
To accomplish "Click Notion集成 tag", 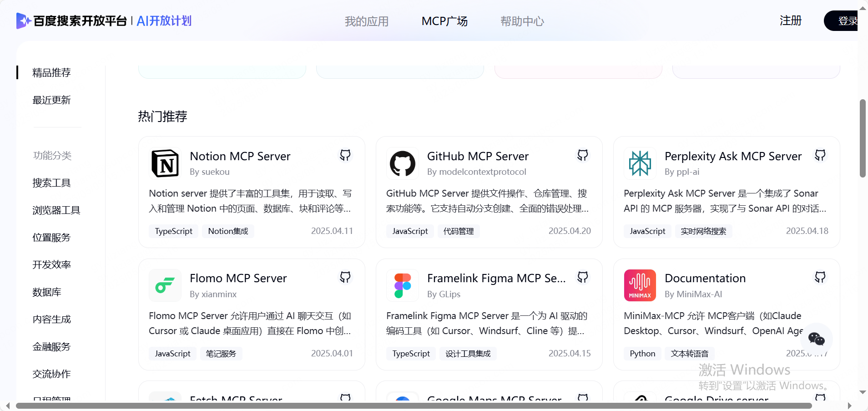I will 228,231.
